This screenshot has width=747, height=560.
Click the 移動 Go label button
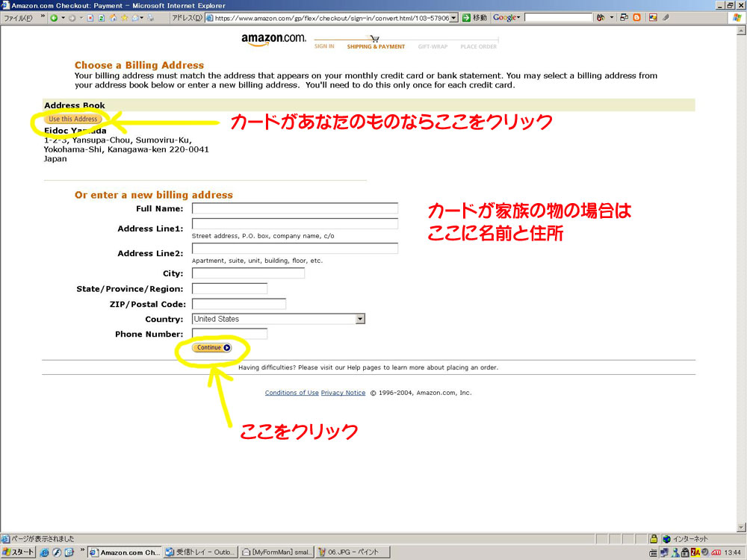pyautogui.click(x=480, y=18)
